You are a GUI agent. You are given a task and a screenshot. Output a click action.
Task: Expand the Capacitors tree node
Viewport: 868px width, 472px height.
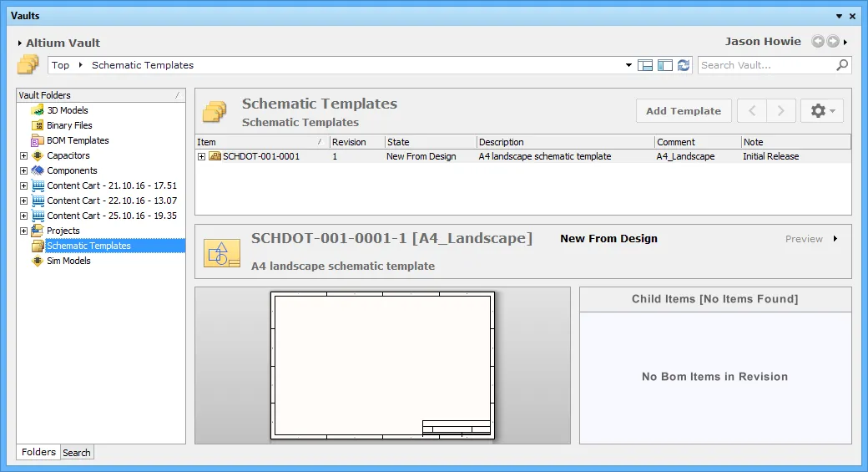[24, 155]
